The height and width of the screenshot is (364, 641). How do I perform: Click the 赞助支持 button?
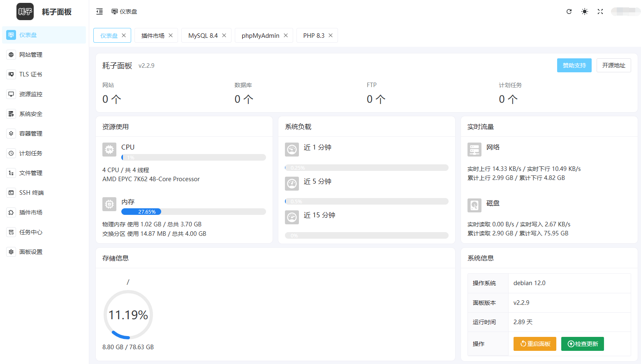click(574, 65)
